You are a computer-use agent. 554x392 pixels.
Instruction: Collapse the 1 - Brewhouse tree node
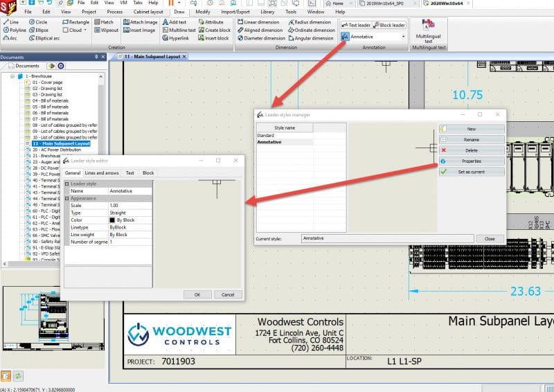coord(12,76)
